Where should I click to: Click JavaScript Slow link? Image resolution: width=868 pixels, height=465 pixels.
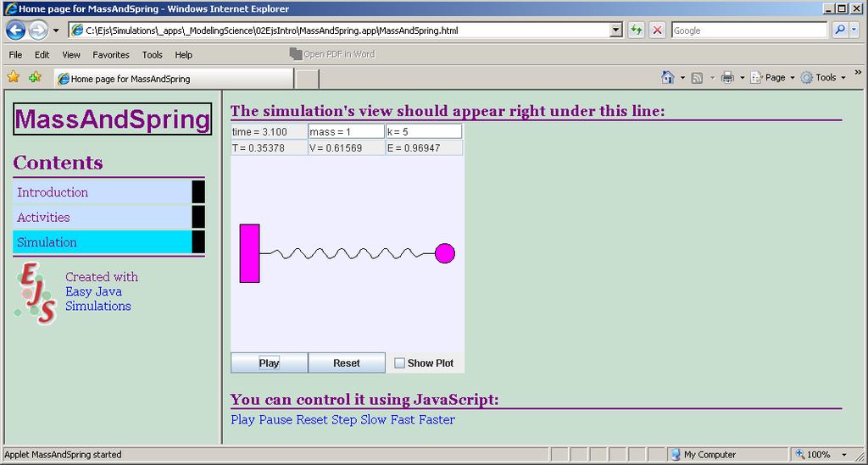pyautogui.click(x=373, y=419)
